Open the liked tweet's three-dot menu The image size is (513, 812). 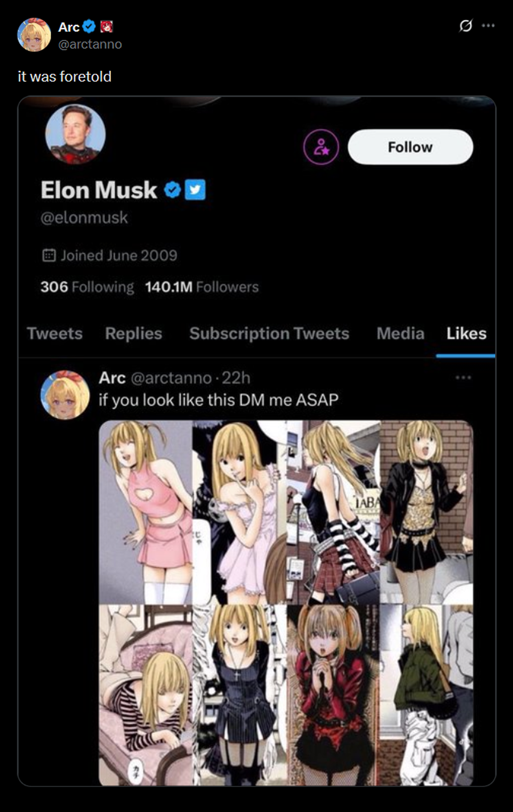(463, 378)
